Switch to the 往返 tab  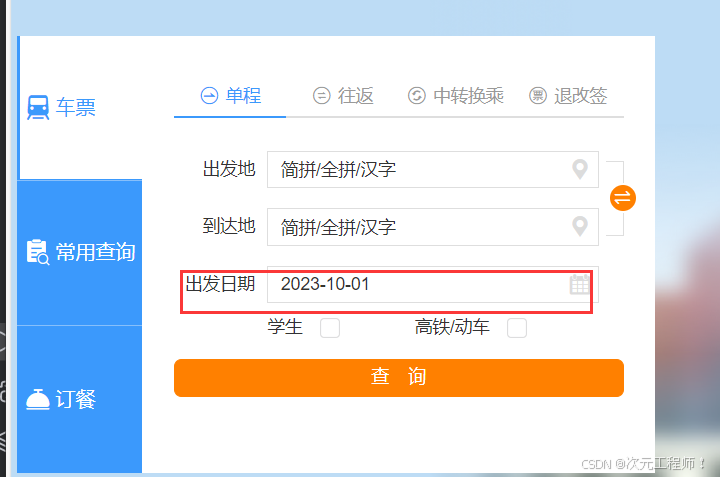(343, 96)
